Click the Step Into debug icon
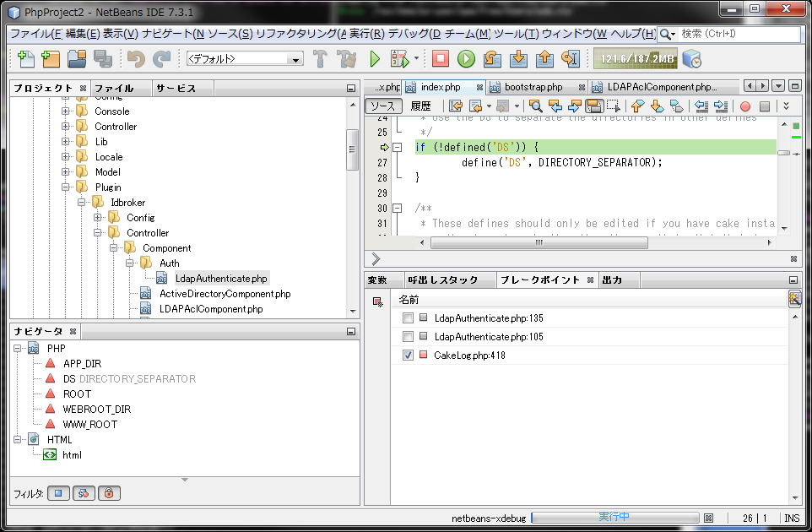The image size is (812, 532). [518, 58]
